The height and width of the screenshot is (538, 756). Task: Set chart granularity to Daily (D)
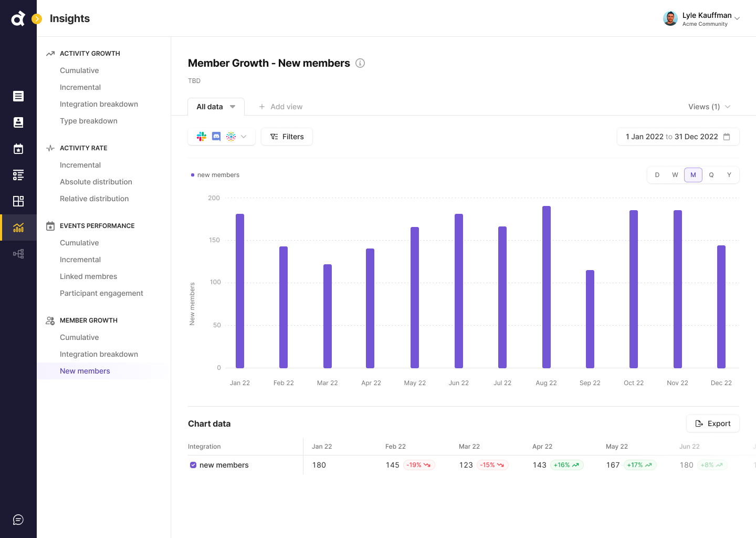[657, 175]
